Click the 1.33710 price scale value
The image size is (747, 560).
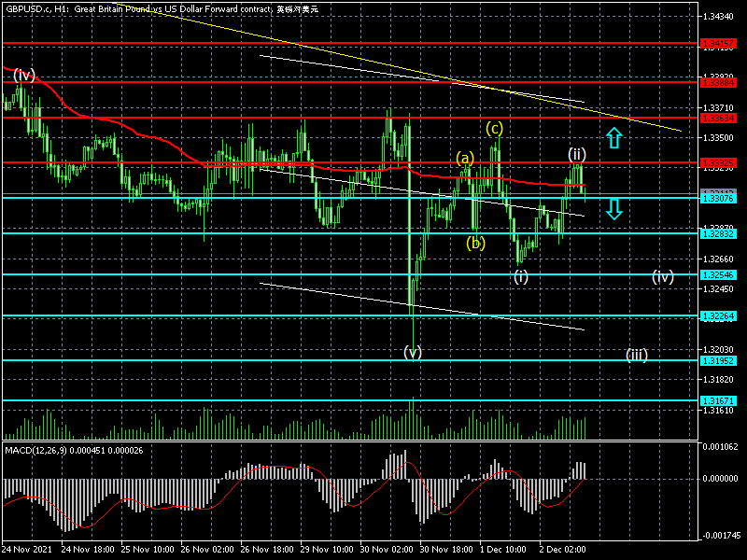point(718,108)
